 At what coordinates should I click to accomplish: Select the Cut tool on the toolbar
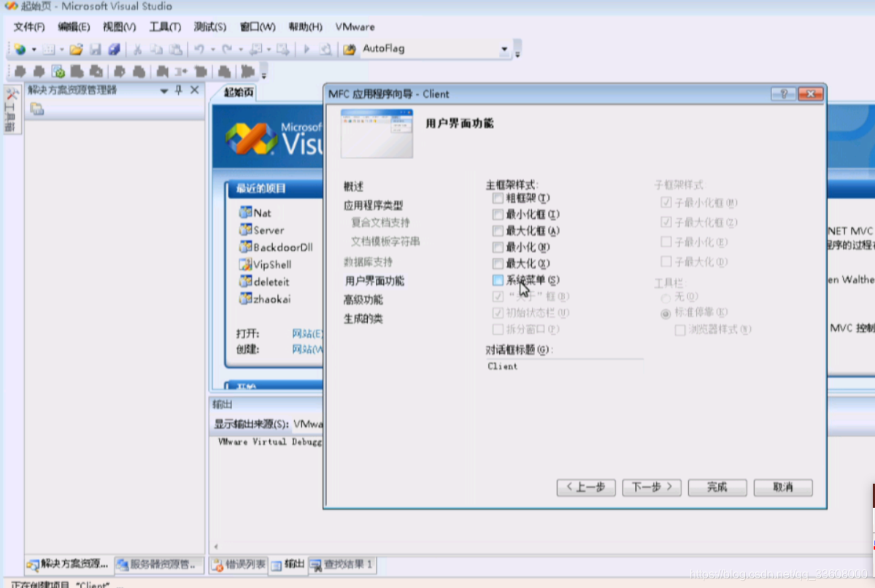tap(138, 49)
